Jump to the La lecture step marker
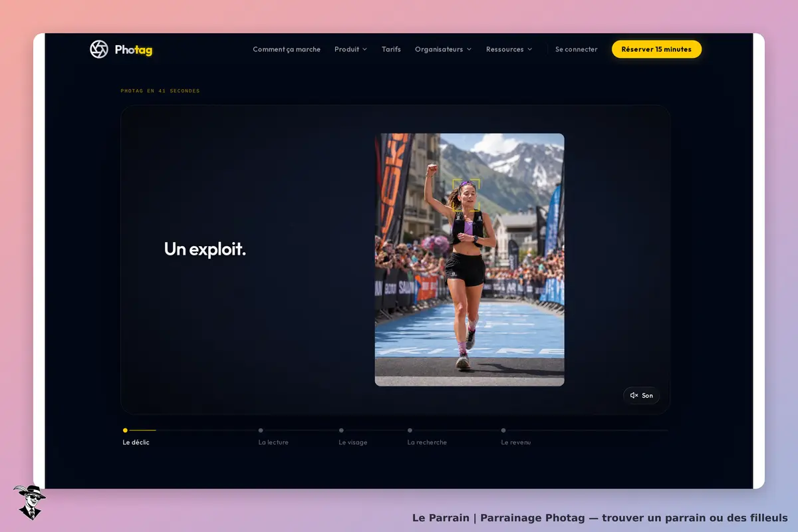Viewport: 798px width, 532px height. (261, 430)
